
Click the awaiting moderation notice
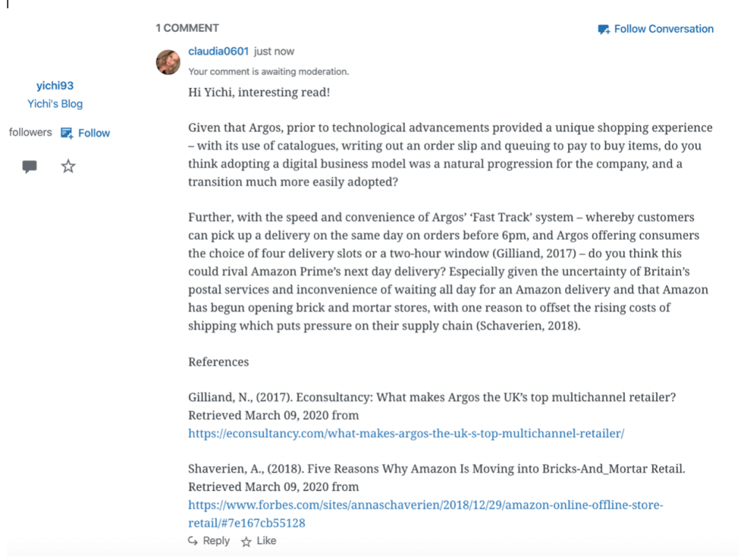pyautogui.click(x=268, y=71)
